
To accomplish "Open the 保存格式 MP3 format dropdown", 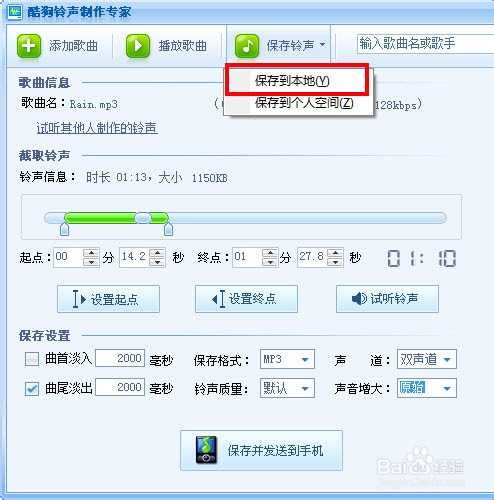I will click(287, 359).
